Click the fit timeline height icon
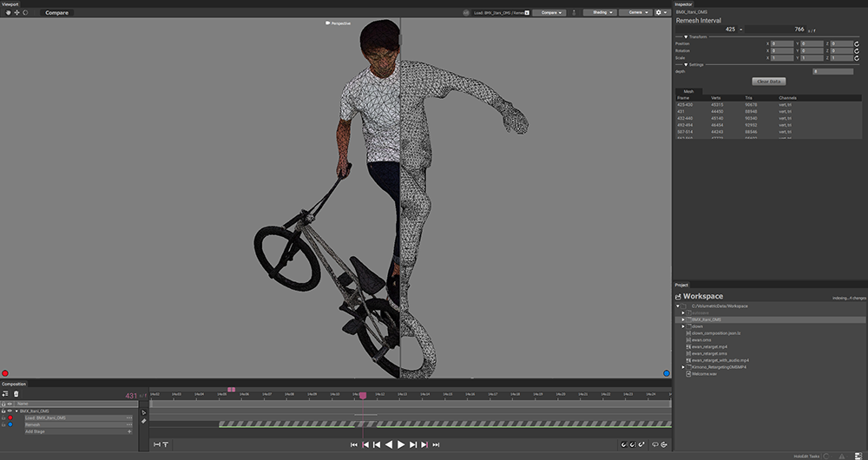The width and height of the screenshot is (868, 460). [166, 444]
